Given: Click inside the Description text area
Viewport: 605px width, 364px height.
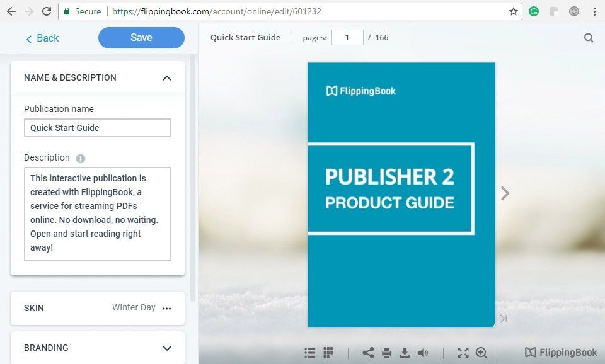Looking at the screenshot, I should [98, 214].
